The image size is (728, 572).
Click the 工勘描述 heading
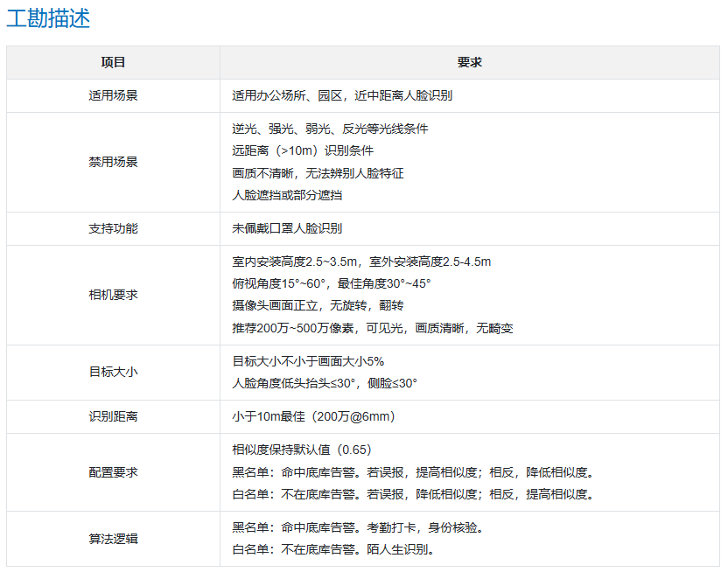click(x=48, y=18)
